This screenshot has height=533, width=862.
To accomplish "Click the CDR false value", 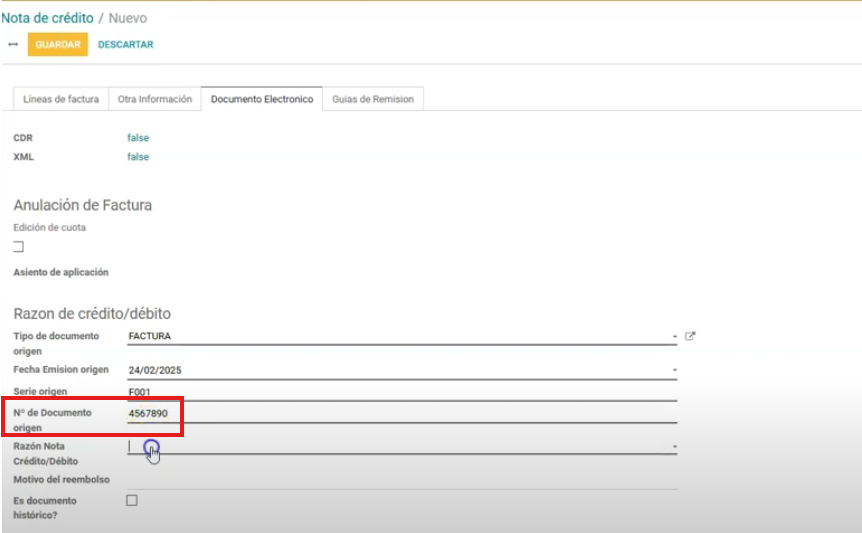I will (138, 138).
